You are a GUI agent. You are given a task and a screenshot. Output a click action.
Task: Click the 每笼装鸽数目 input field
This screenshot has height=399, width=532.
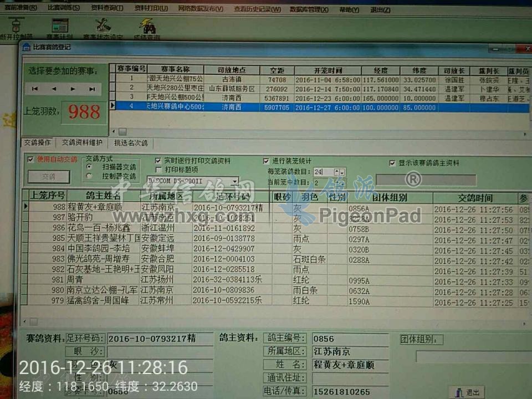pyautogui.click(x=324, y=172)
